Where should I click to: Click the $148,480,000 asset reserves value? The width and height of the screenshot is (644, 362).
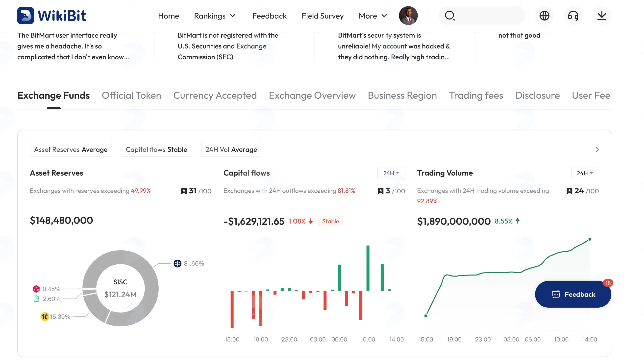[x=61, y=220]
